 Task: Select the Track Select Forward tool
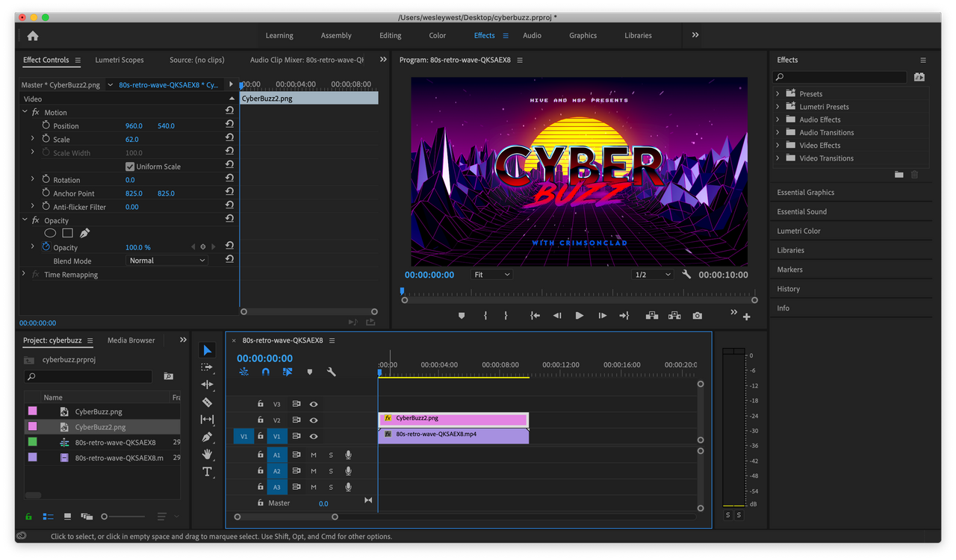pos(208,367)
